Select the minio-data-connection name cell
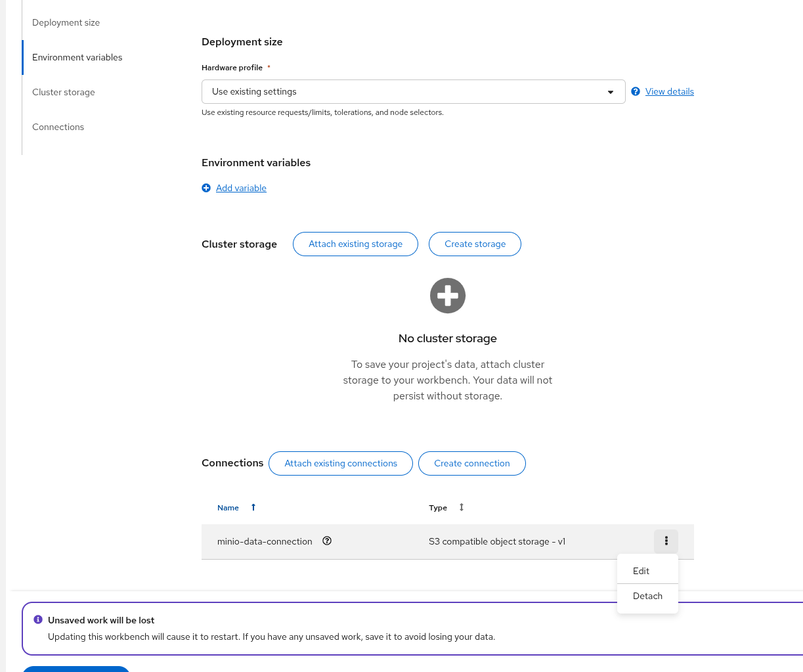This screenshot has width=803, height=672. [265, 541]
